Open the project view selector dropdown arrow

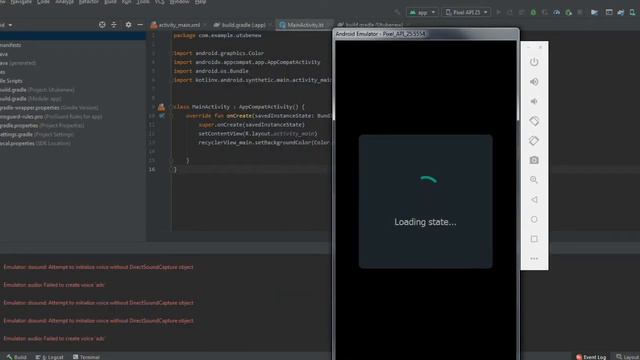click(x=10, y=25)
